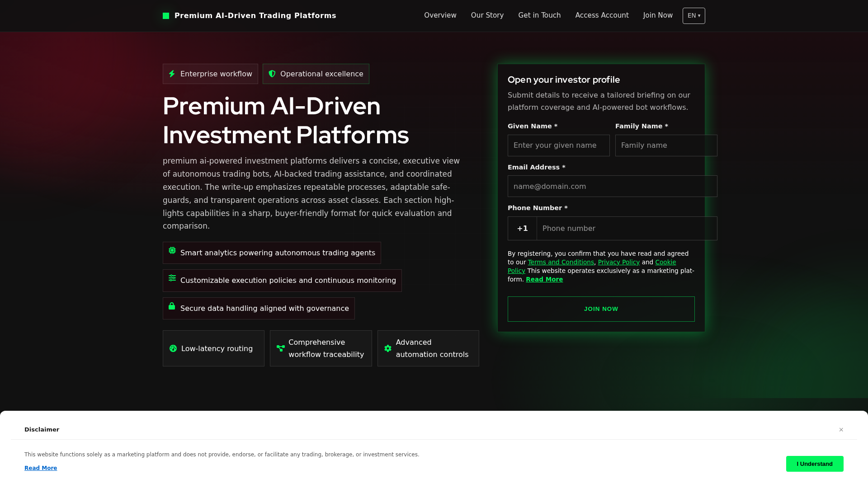This screenshot has width=868, height=488.
Task: Click the Disclaimer title text
Action: pos(42,430)
